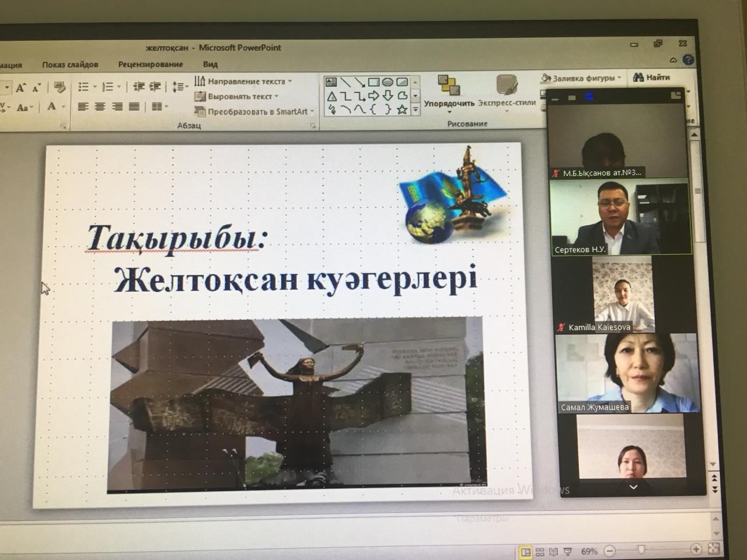Screen dimensions: 747x560
Task: Click the zoom slider handle
Action: 641,549
